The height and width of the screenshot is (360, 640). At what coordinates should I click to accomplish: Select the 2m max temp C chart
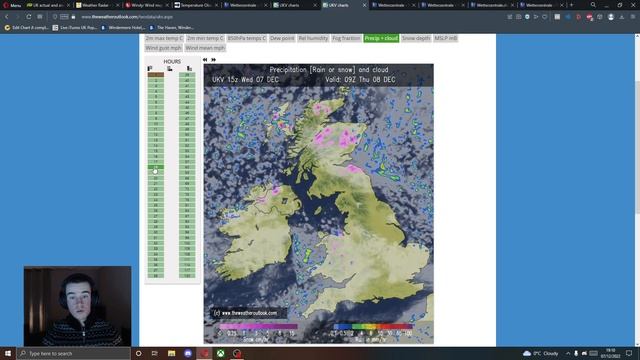164,38
